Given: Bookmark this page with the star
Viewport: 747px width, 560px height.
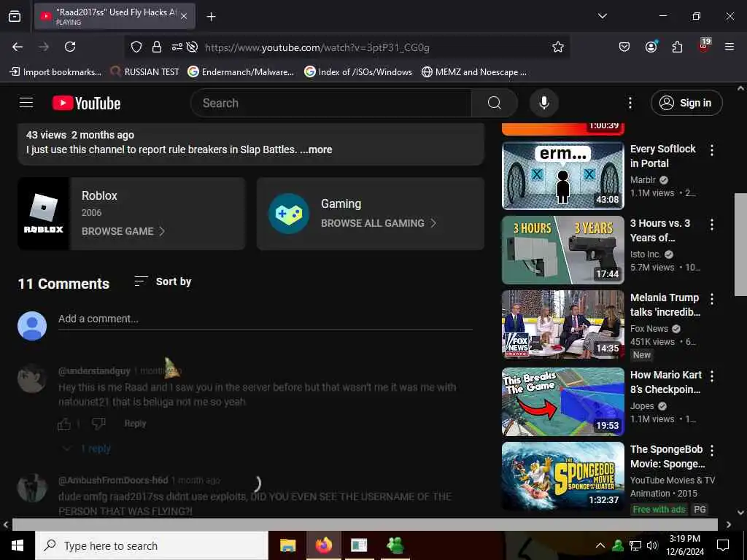Looking at the screenshot, I should [558, 47].
